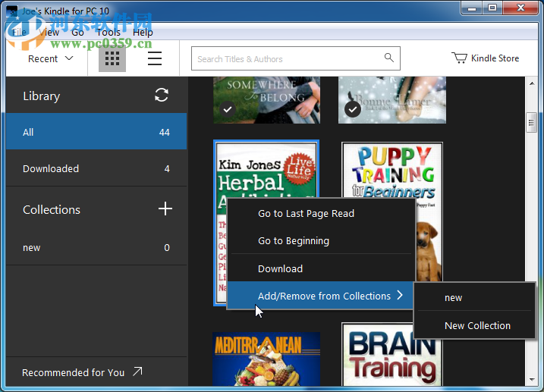The image size is (544, 392).
Task: Click the Collections heading
Action: click(x=52, y=210)
